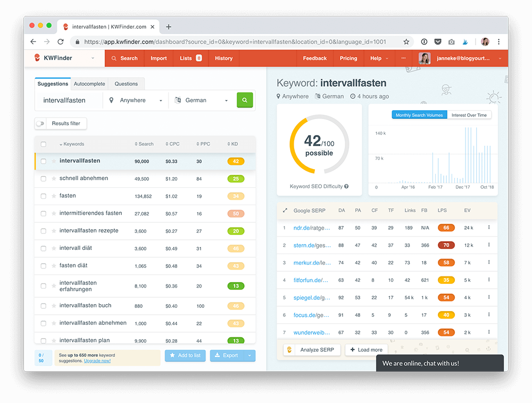Screen dimensions: 532x403
Task: Open row options for stern.de result
Action: coord(489,245)
